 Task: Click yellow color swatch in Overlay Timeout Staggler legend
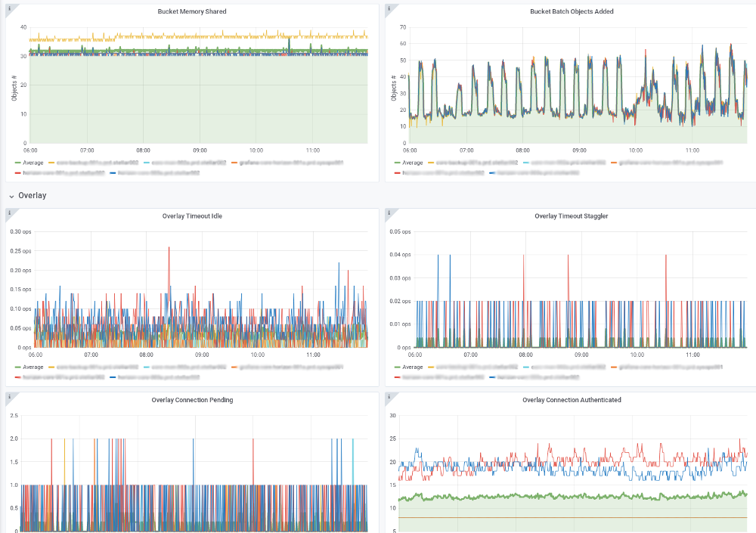[431, 367]
